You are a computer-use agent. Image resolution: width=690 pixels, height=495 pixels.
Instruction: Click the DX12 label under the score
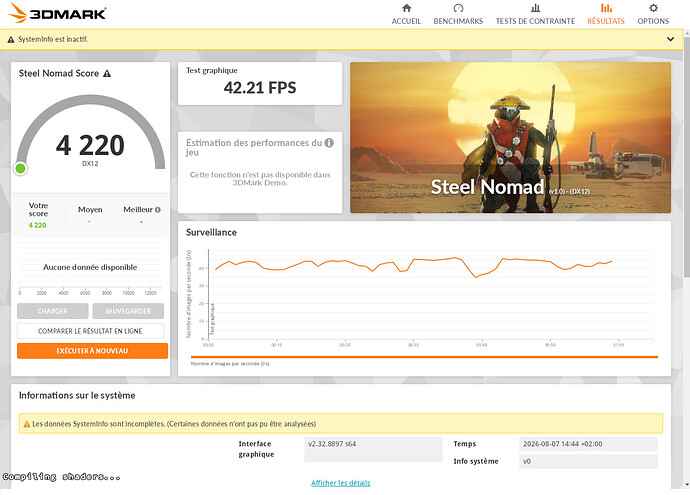[x=90, y=164]
